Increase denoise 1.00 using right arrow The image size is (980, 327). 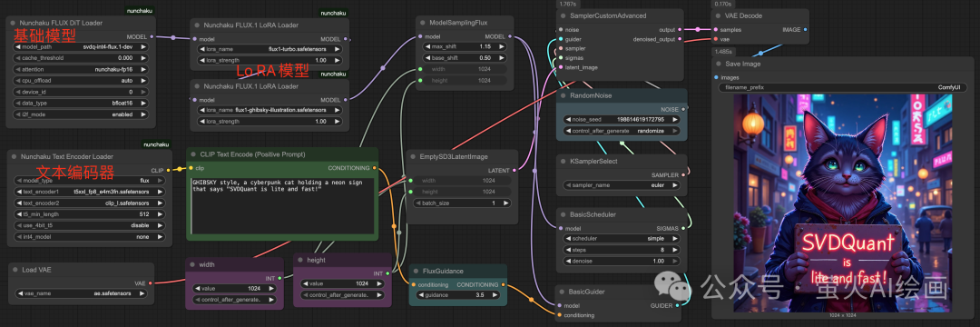pos(674,262)
